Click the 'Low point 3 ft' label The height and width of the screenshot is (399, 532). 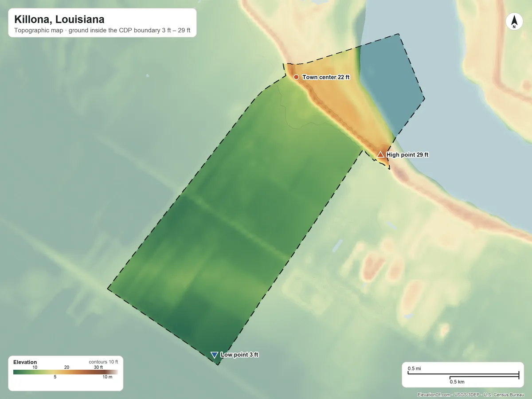click(239, 355)
